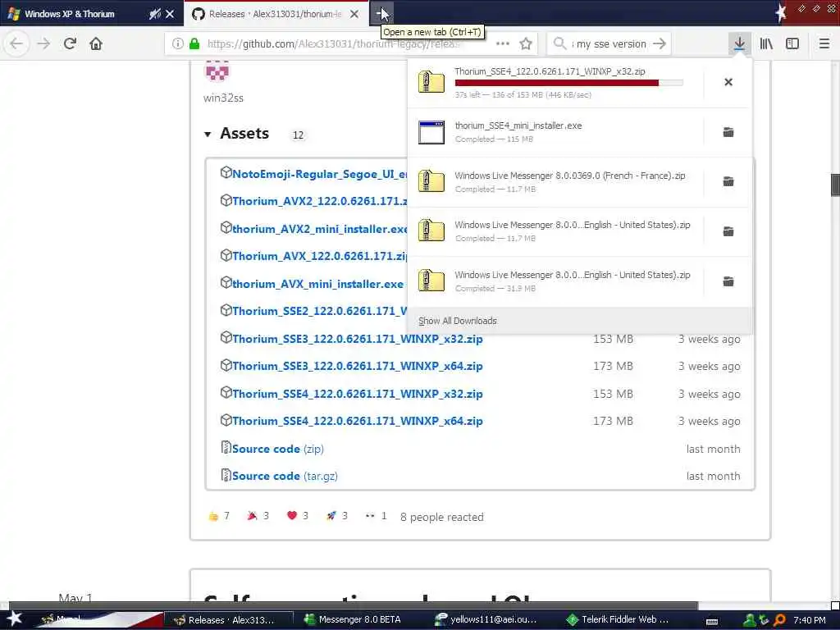This screenshot has height=630, width=840.
Task: Click the rocket reaction
Action: [x=336, y=516]
